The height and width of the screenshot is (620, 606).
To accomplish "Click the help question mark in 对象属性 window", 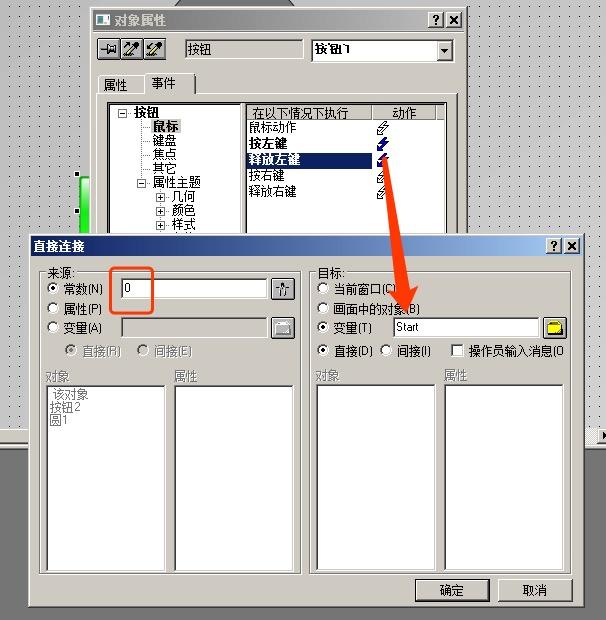I will coord(436,19).
